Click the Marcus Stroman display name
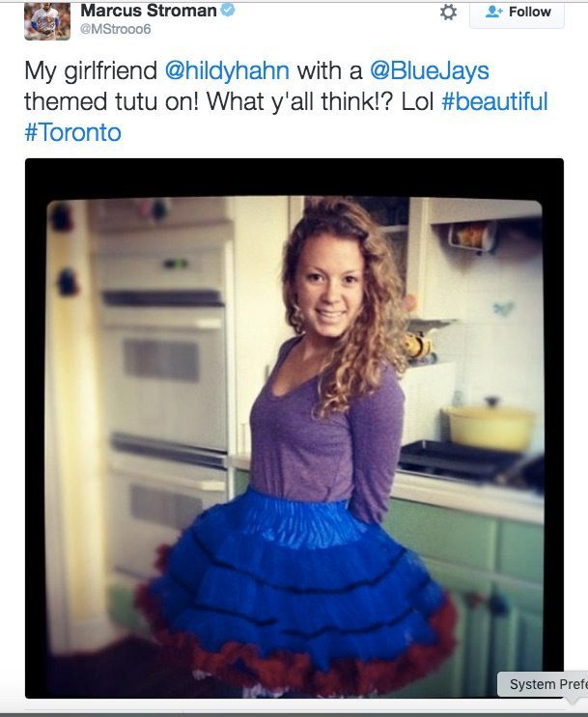The image size is (588, 717). (x=149, y=10)
